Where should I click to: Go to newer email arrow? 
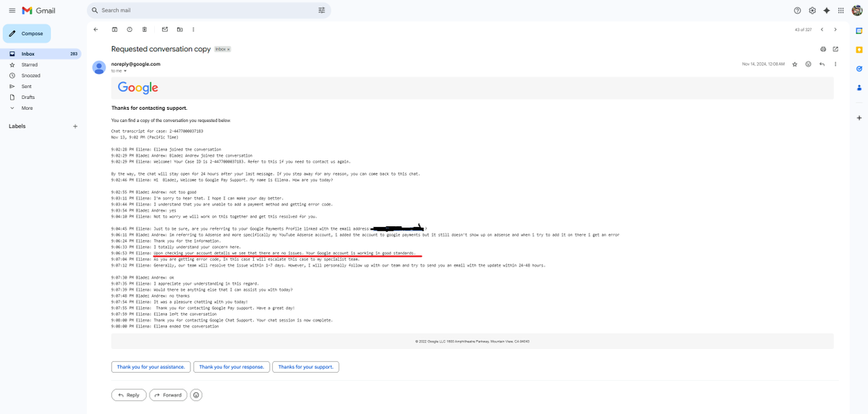click(821, 30)
